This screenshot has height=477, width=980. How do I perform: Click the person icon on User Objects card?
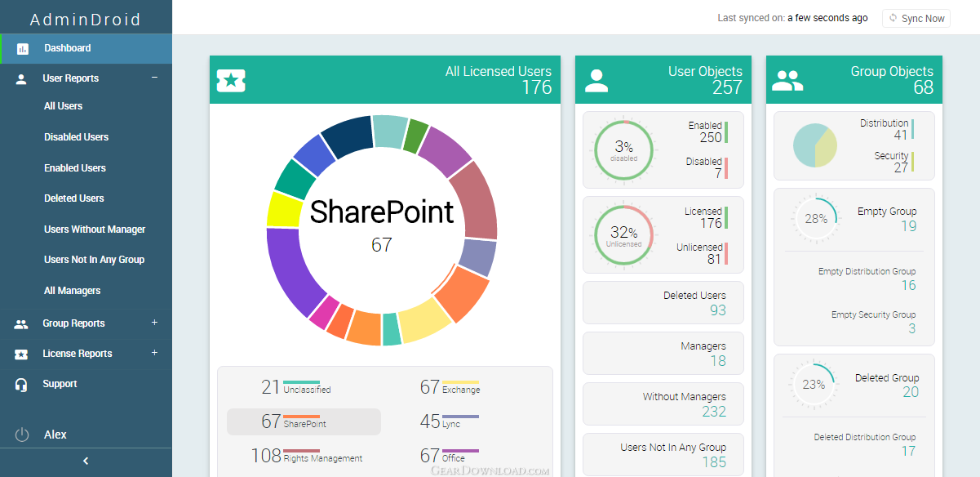tap(596, 80)
